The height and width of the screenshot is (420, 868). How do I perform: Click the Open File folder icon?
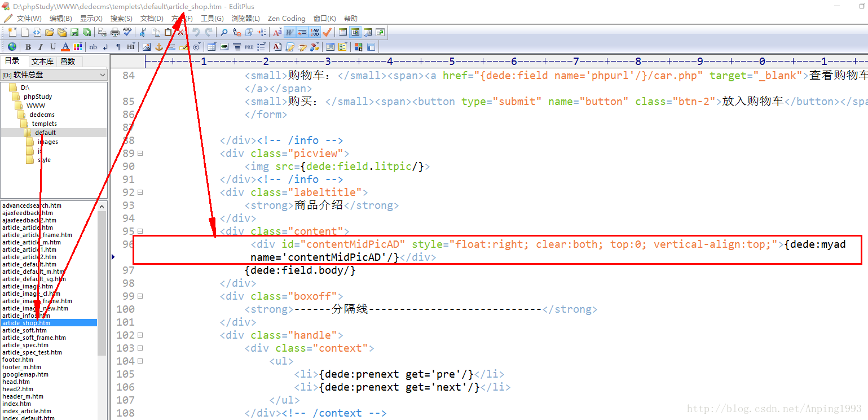(x=50, y=32)
